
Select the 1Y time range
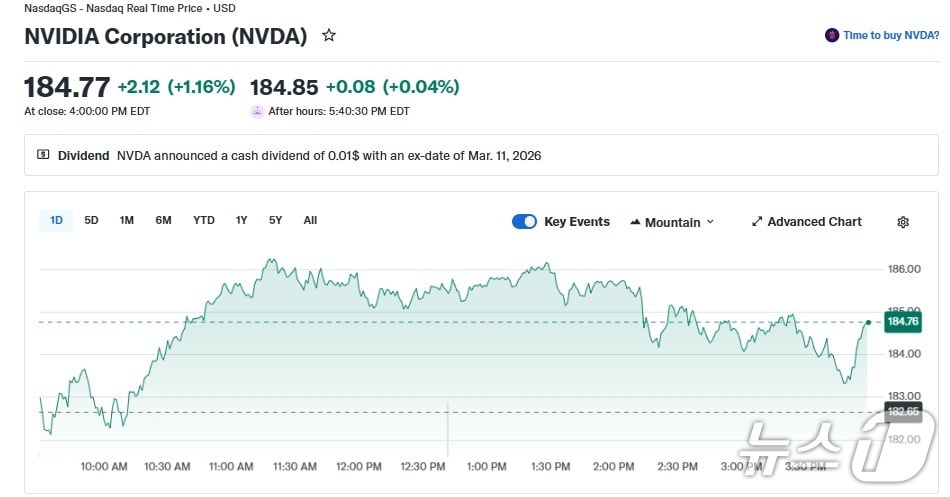coord(241,220)
